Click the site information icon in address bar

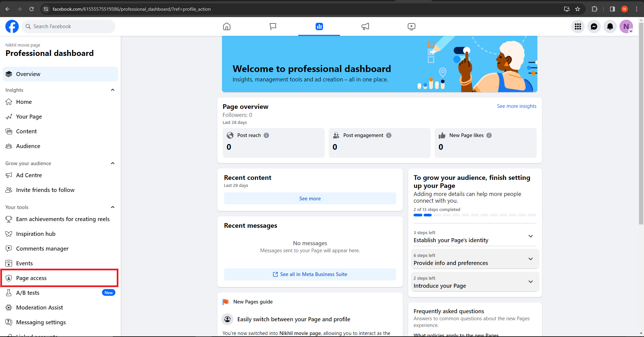tap(46, 9)
